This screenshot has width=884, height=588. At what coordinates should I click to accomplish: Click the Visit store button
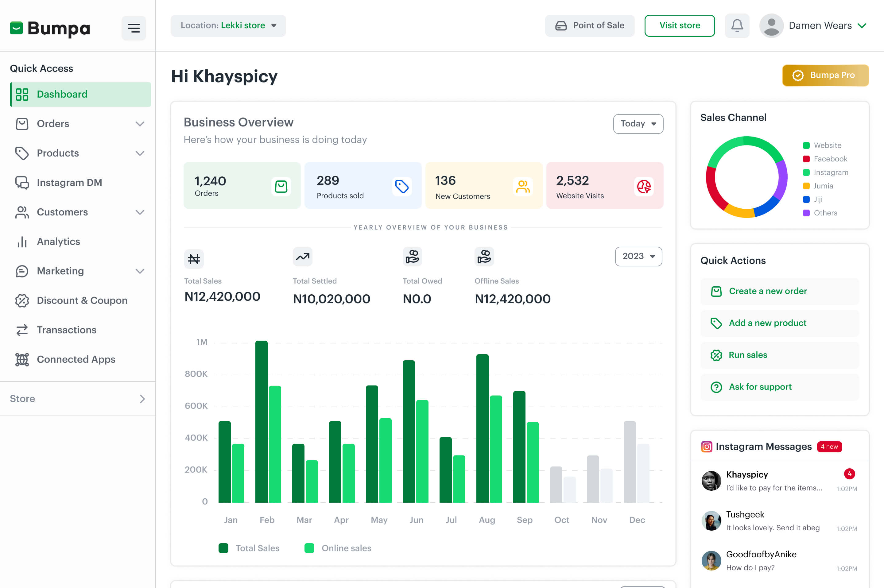point(679,25)
